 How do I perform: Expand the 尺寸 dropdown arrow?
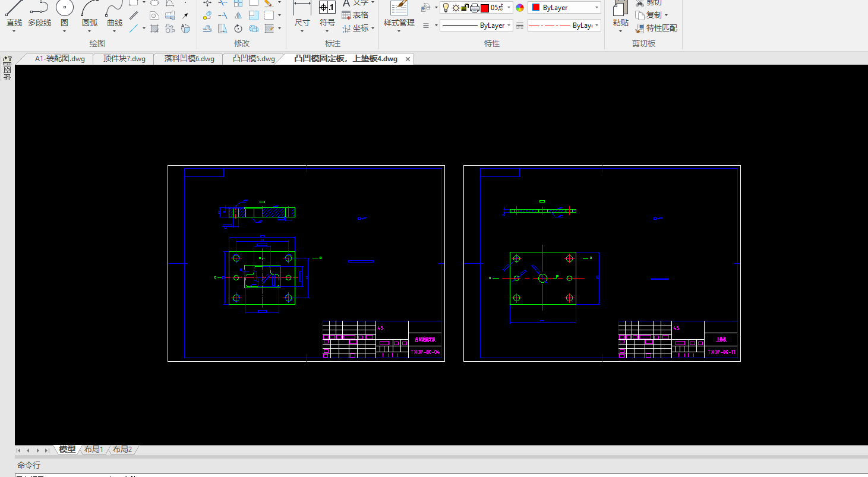click(x=302, y=31)
